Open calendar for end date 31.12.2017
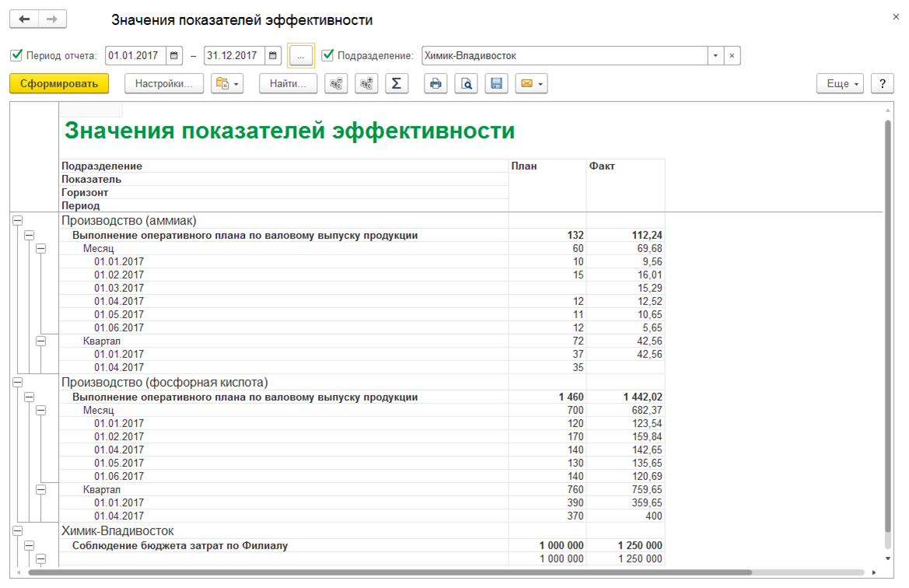909x588 pixels. (272, 56)
